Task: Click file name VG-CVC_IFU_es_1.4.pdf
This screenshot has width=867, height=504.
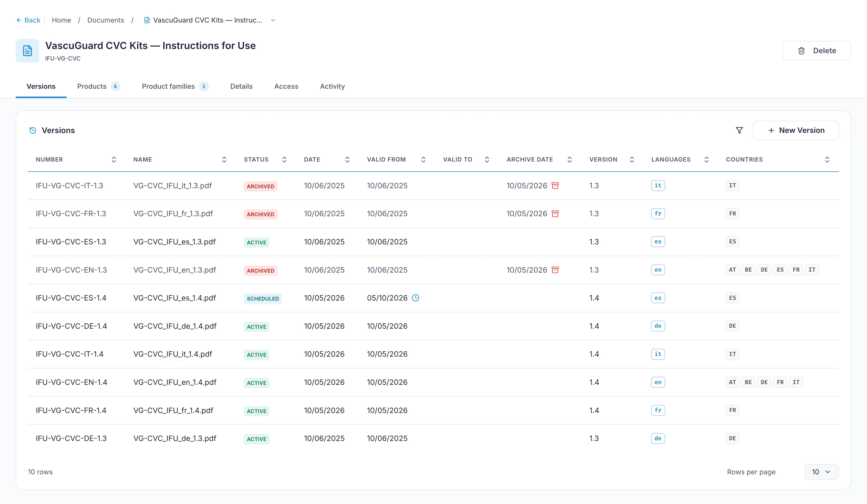Action: coord(174,298)
